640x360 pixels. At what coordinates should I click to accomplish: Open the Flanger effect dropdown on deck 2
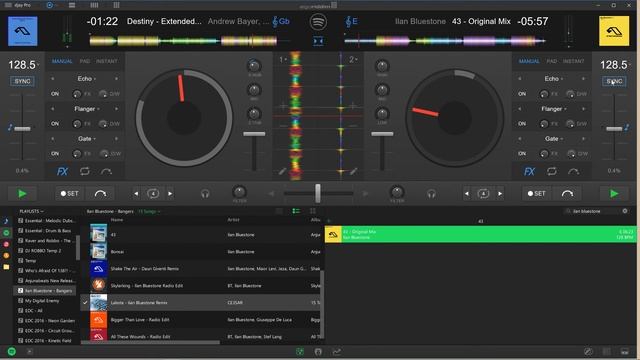click(553, 109)
